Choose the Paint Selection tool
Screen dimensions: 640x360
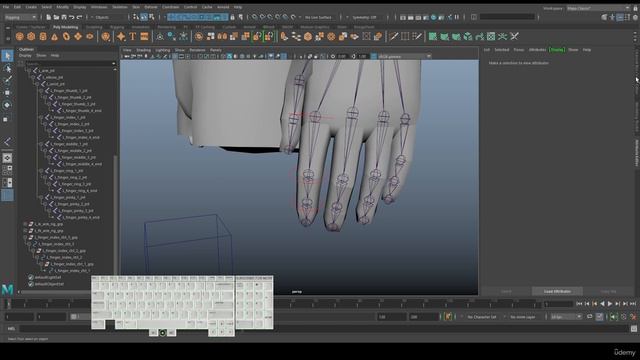tap(7, 80)
